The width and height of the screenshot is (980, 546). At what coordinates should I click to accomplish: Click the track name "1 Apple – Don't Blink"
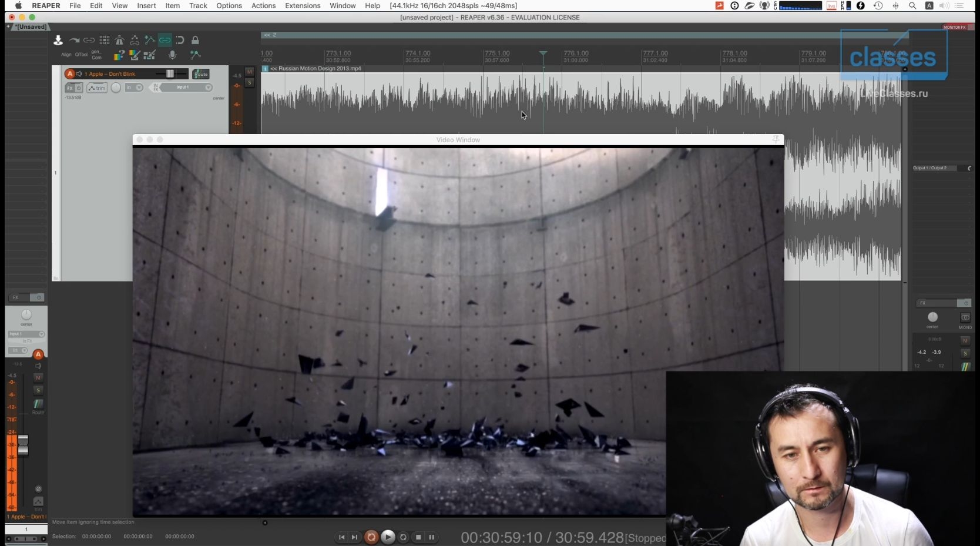(x=110, y=74)
